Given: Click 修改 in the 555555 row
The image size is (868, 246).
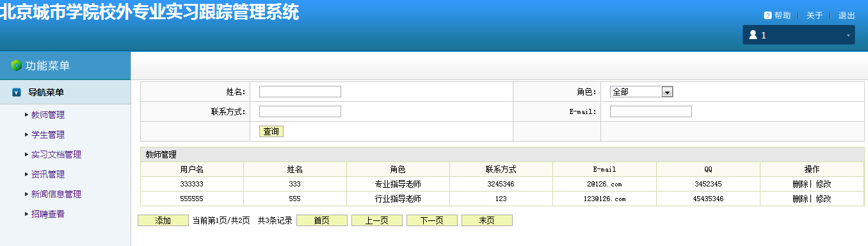Looking at the screenshot, I should (x=823, y=199).
